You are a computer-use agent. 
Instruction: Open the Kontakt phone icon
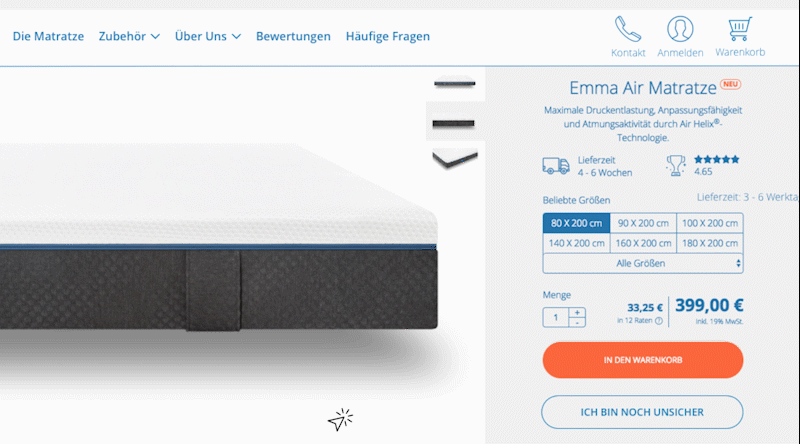(628, 29)
